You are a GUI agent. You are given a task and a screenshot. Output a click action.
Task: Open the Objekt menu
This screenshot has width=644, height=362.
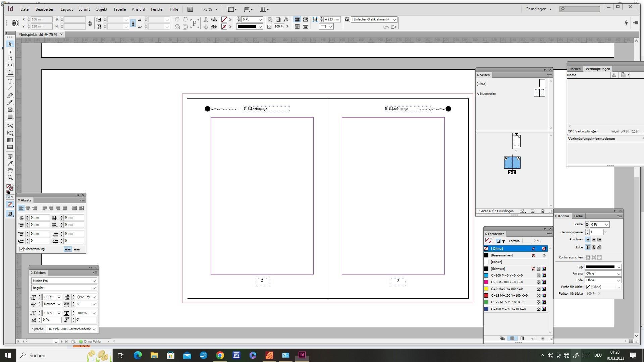pyautogui.click(x=101, y=9)
